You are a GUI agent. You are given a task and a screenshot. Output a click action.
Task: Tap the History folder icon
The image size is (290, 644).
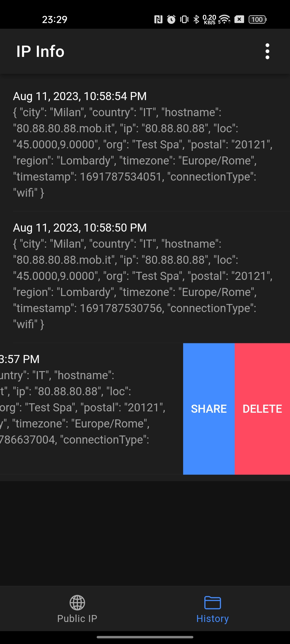point(212,603)
